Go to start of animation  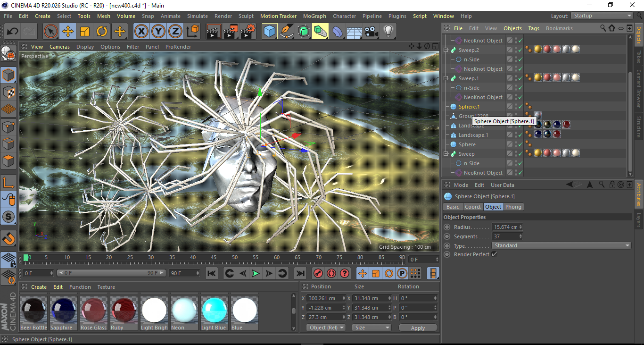click(212, 273)
